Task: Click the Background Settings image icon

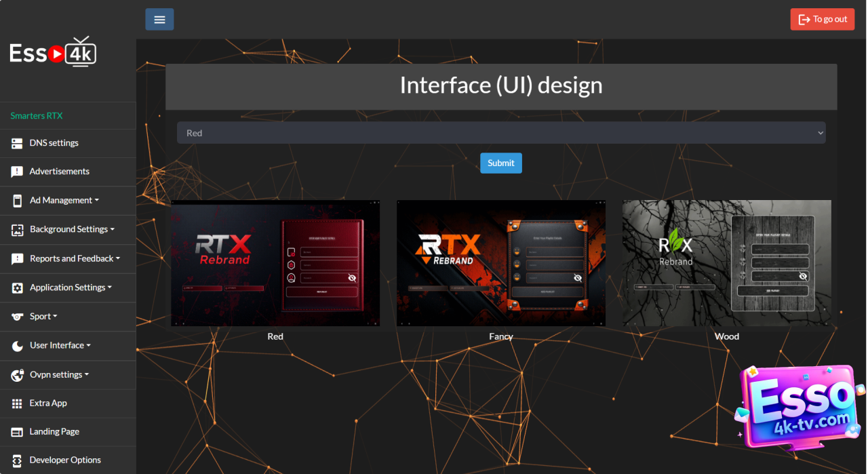Action: (17, 230)
